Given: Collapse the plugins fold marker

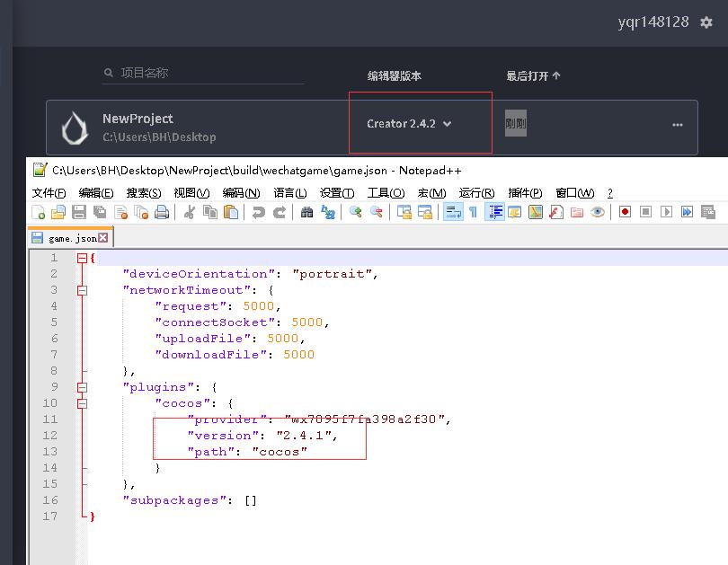Looking at the screenshot, I should pos(82,387).
